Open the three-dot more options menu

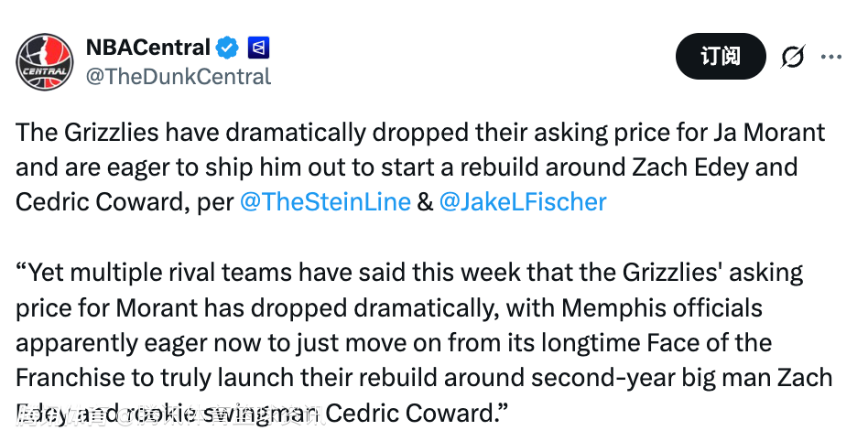pos(830,57)
